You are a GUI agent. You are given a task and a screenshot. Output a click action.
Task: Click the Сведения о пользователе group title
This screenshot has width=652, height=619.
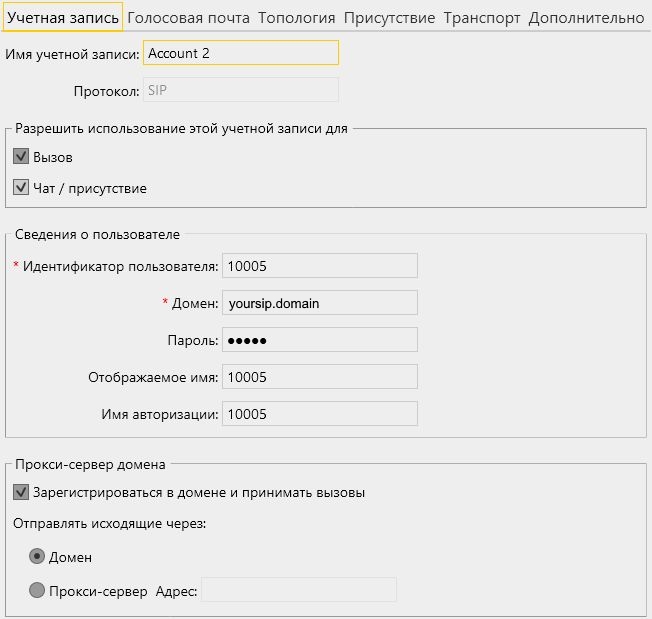coord(97,235)
